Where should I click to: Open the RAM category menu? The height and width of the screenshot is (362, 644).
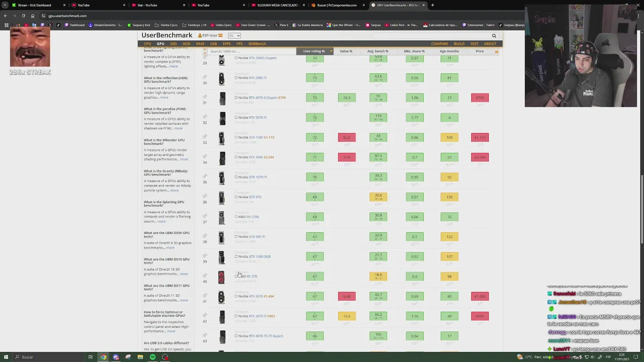tap(200, 44)
